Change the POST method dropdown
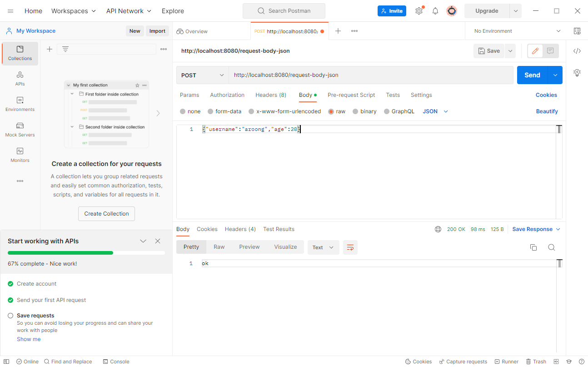 click(203, 75)
